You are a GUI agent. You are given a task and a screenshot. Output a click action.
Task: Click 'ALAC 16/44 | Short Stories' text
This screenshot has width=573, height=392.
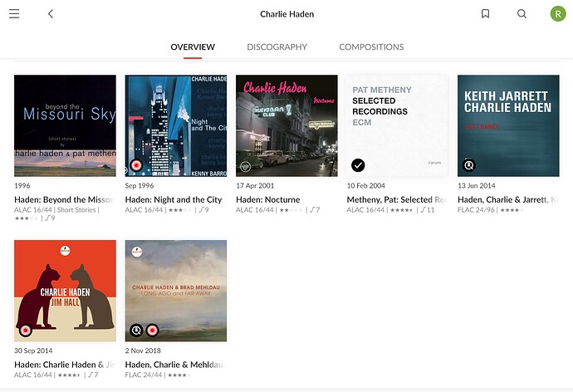coord(55,210)
